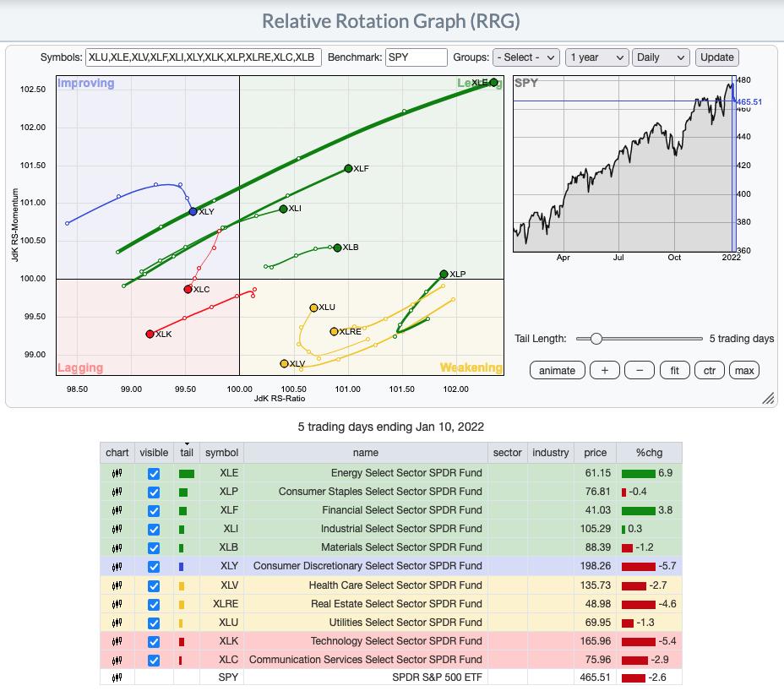
Task: Open the chart icon for XLV row
Action: point(117,585)
